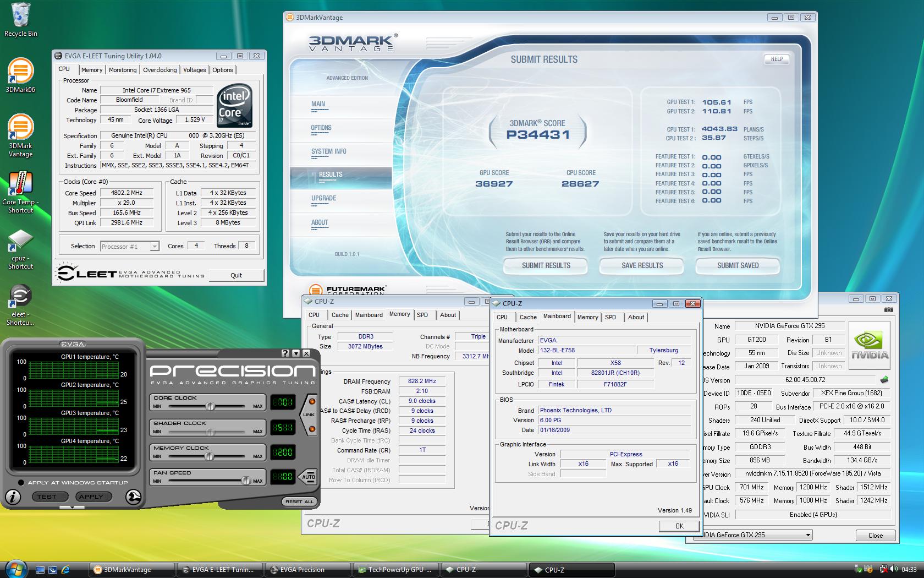Click the EVGA logo atop Precision monitor
Viewport: 924px width, 578px height.
pos(73,344)
